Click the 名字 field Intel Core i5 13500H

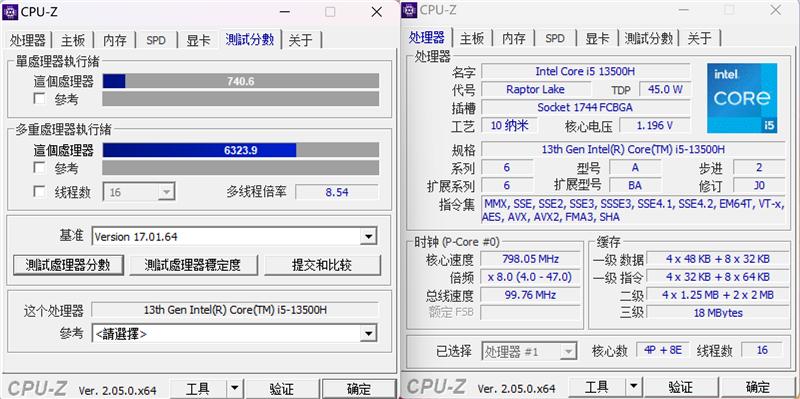(x=585, y=71)
